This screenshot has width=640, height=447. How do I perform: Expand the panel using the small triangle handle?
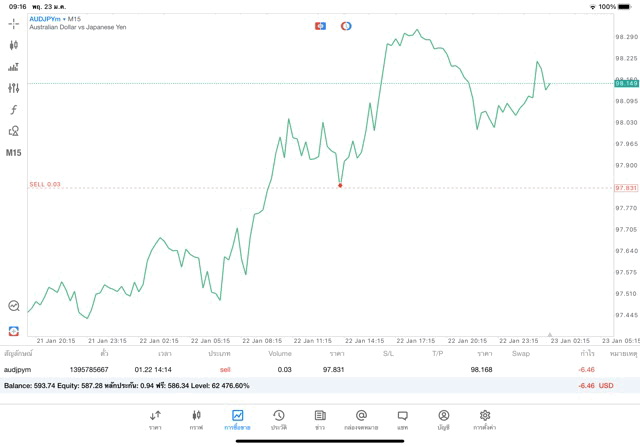coord(549,335)
